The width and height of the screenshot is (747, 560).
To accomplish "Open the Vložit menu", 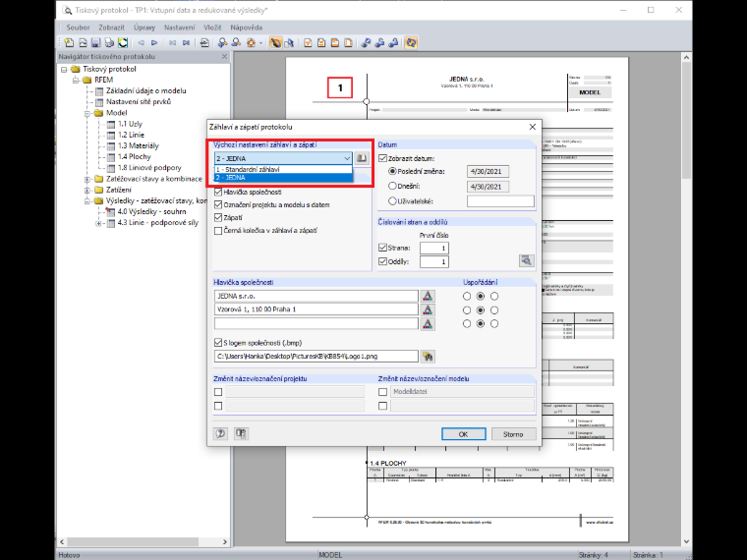I will 212,28.
